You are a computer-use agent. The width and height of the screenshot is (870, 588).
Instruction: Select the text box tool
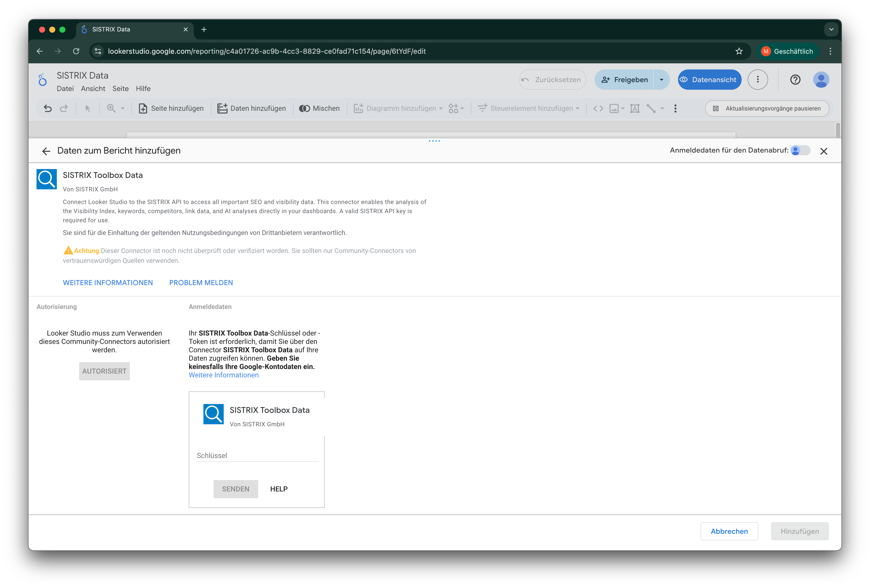[635, 108]
